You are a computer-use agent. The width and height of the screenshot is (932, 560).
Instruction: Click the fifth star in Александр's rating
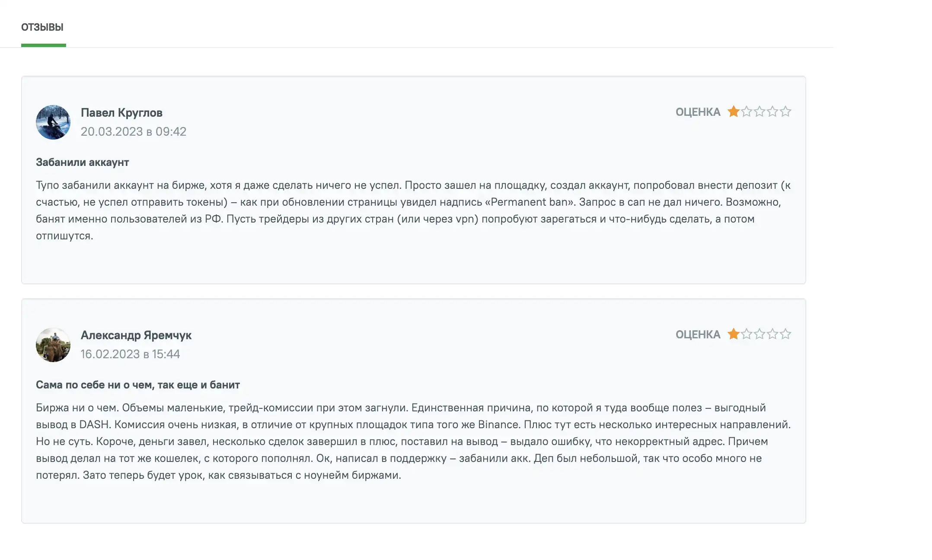[x=785, y=334]
